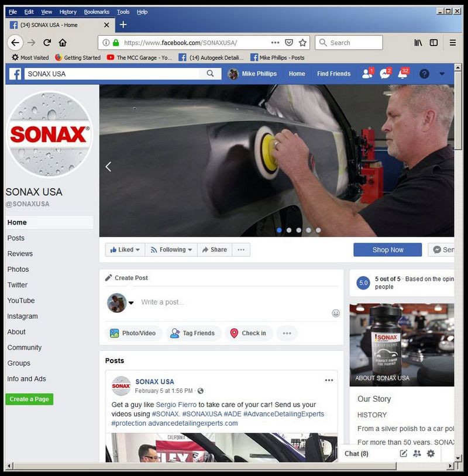Click the Facebook search field containing SONAX USA
Screen dimensions: 468x476
(112, 74)
